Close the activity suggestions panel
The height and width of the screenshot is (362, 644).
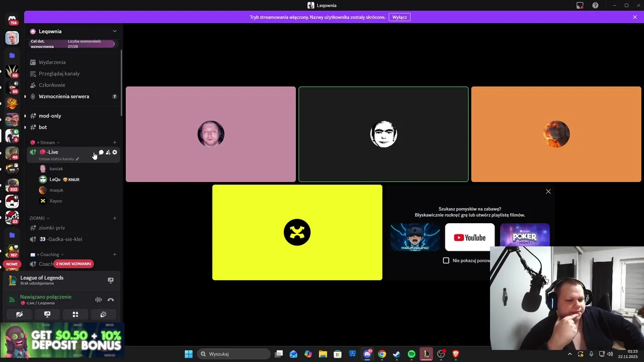pos(548,192)
